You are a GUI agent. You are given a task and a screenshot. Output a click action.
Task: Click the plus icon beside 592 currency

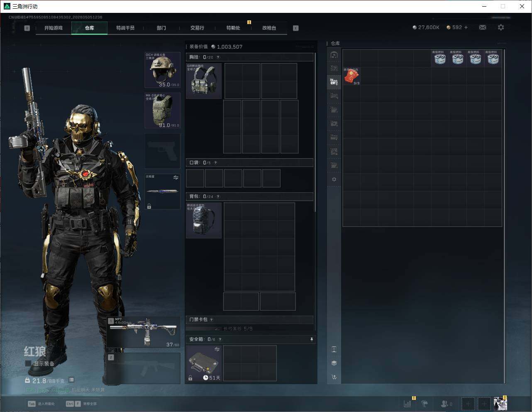coord(466,27)
